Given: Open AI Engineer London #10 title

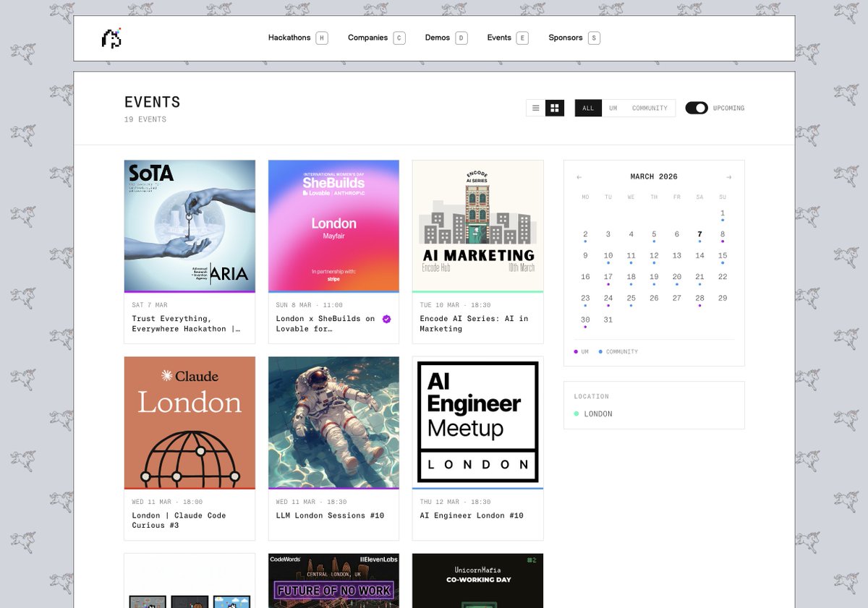Looking at the screenshot, I should [x=472, y=515].
